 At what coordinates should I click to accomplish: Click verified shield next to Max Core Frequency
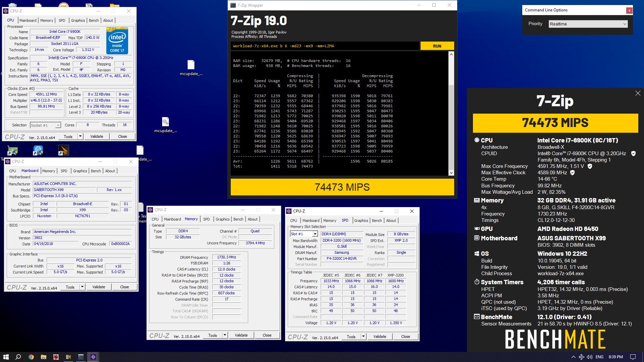coord(590,166)
